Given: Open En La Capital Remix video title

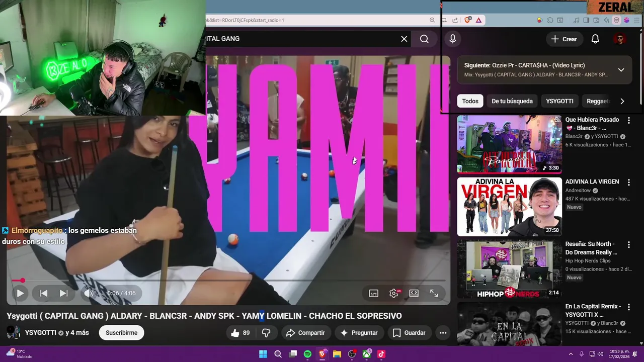Looking at the screenshot, I should point(593,310).
